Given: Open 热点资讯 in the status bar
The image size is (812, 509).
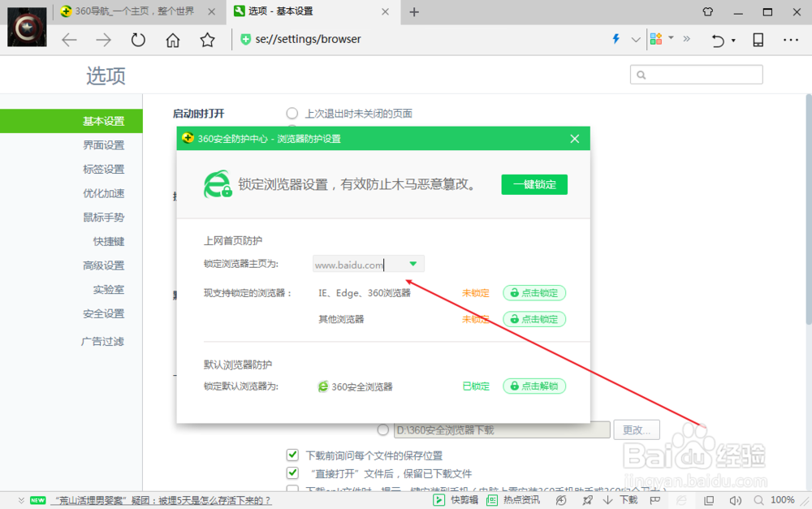Looking at the screenshot, I should click(512, 500).
